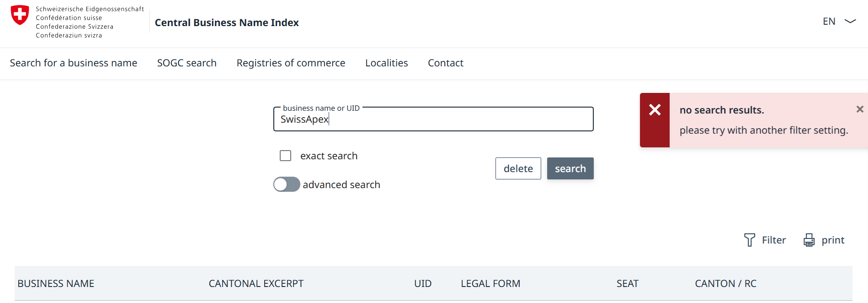Open Search for a business name menu
This screenshot has width=868, height=303.
tap(74, 63)
